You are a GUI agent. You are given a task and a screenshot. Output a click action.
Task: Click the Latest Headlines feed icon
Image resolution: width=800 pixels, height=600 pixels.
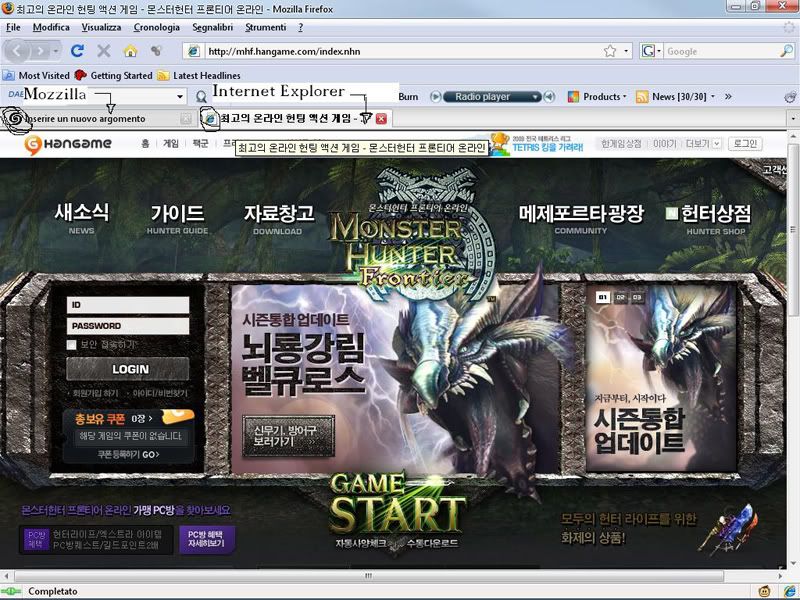[x=163, y=76]
